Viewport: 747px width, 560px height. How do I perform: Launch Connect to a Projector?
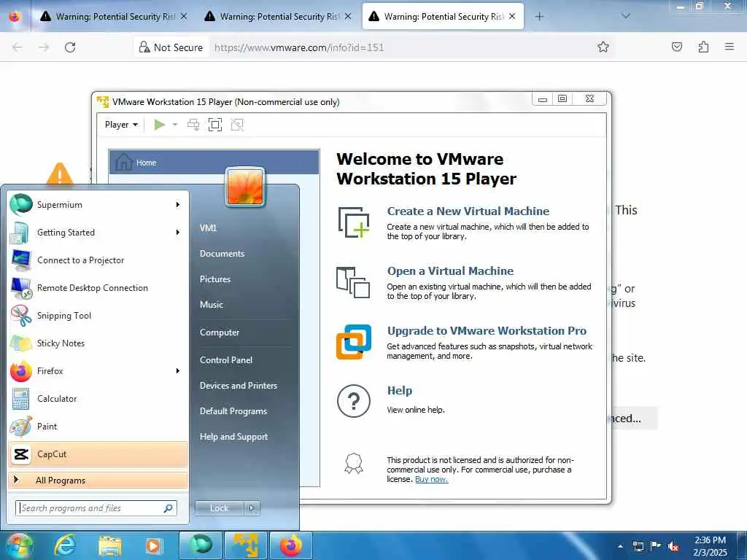pyautogui.click(x=98, y=260)
